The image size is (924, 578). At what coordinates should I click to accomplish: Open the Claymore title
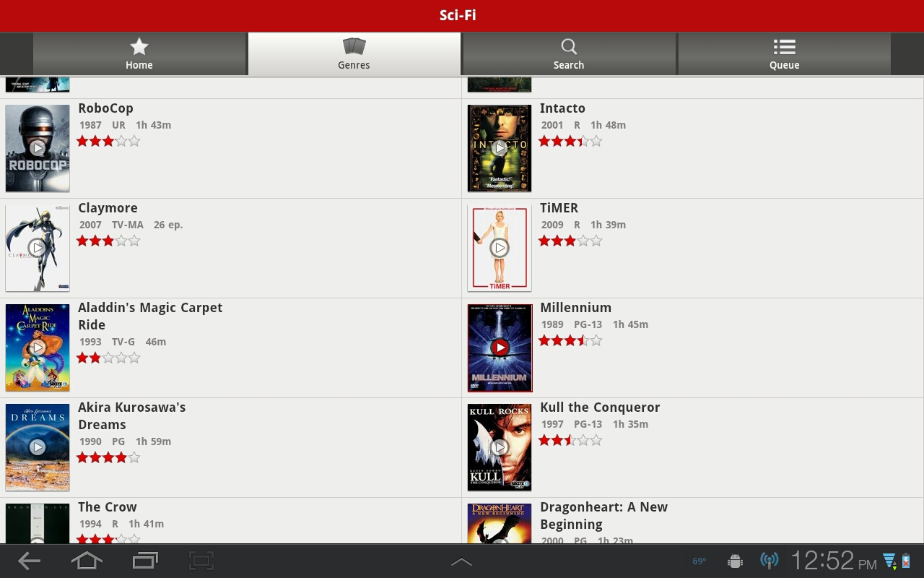tap(108, 208)
